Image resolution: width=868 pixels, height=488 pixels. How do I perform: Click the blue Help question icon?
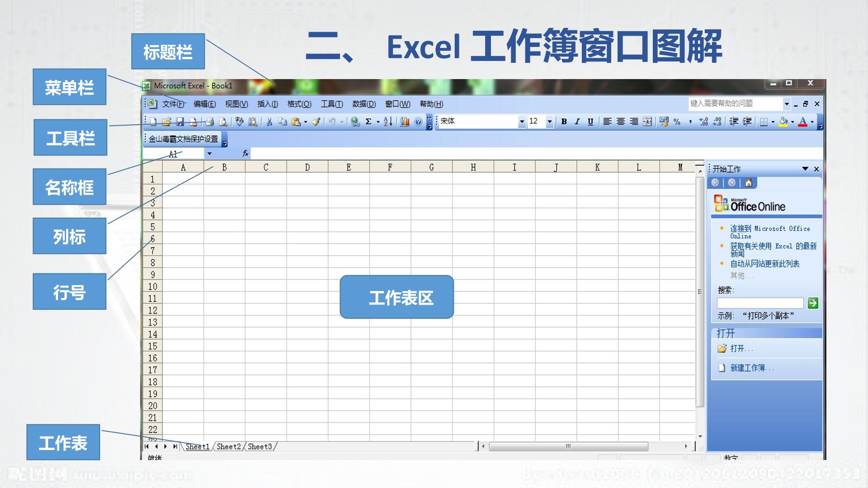(x=418, y=122)
